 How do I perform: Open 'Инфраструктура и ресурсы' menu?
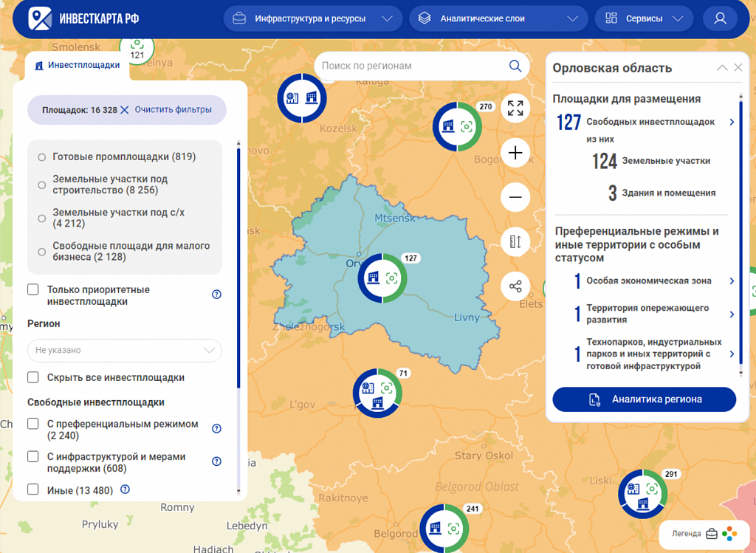(312, 18)
